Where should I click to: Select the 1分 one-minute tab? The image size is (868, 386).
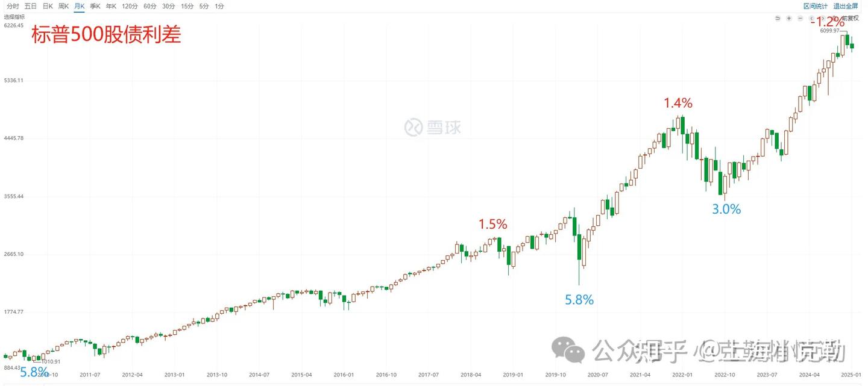pyautogui.click(x=218, y=6)
